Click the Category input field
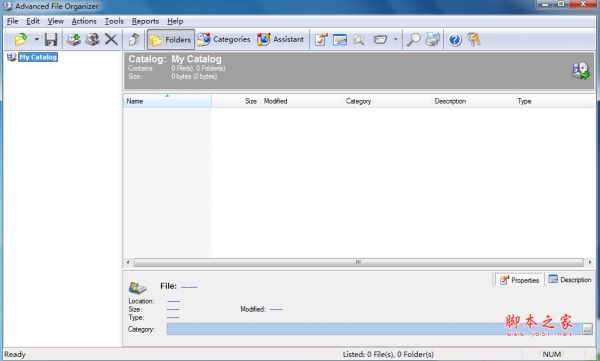The image size is (600, 361). [374, 329]
